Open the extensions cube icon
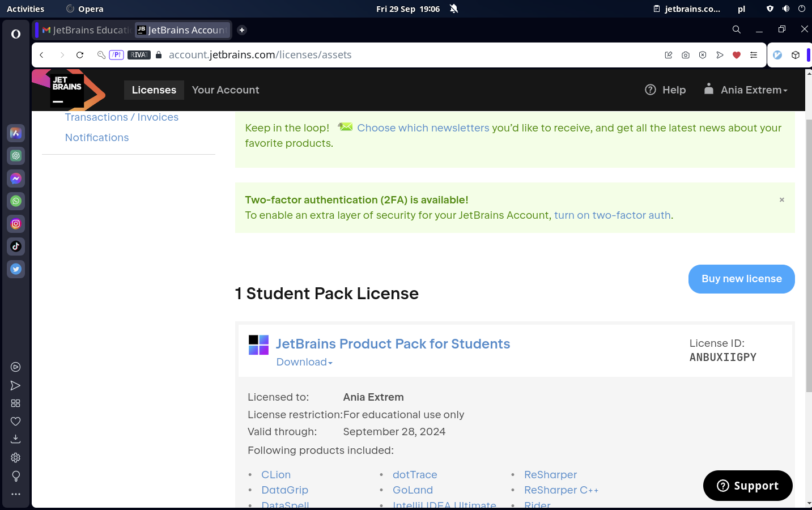812x510 pixels. tap(796, 55)
